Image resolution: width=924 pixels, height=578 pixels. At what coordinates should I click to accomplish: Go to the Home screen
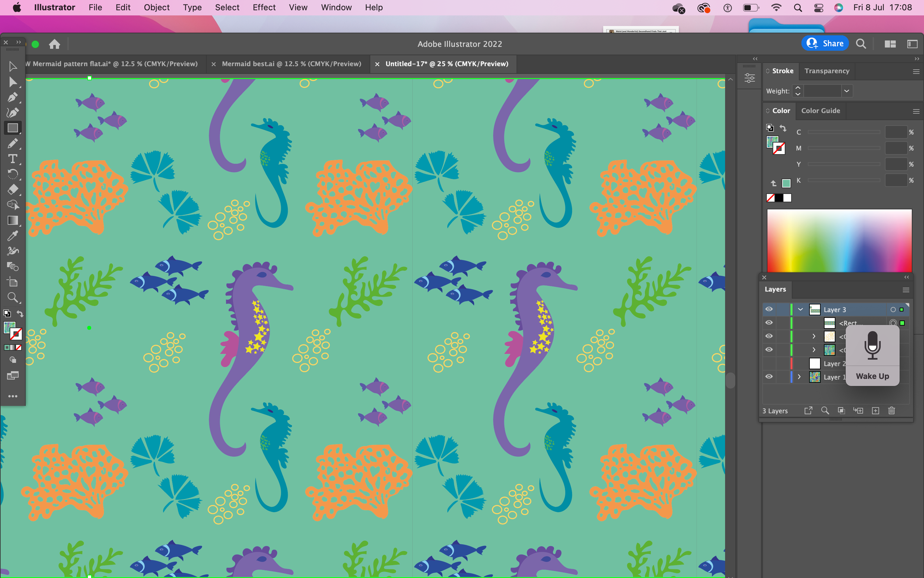coord(55,44)
